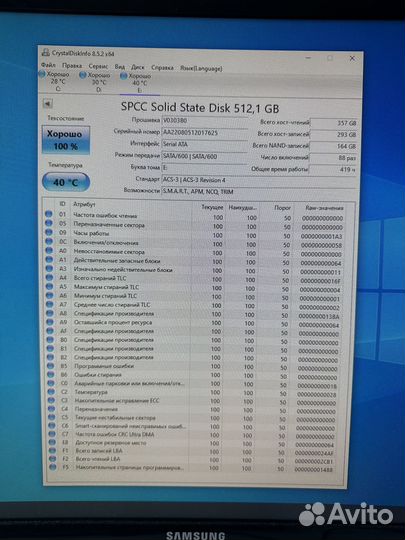Click status icon of attribute A1
This screenshot has width=405, height=540.
[x=49, y=259]
